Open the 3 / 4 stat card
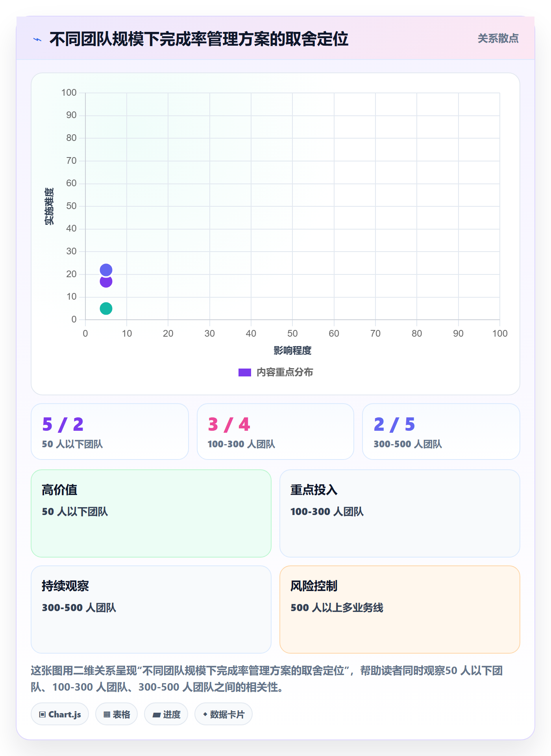Screen dimensions: 551x756 click(275, 432)
